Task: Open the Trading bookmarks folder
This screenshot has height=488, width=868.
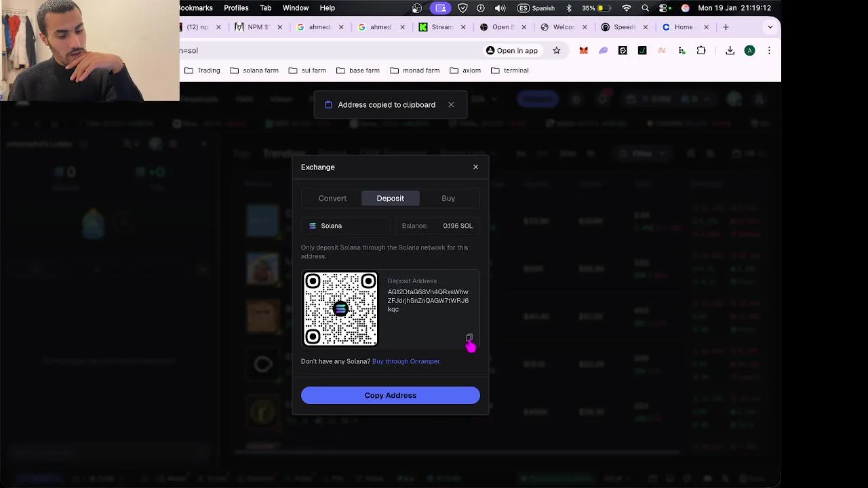Action: [x=202, y=70]
